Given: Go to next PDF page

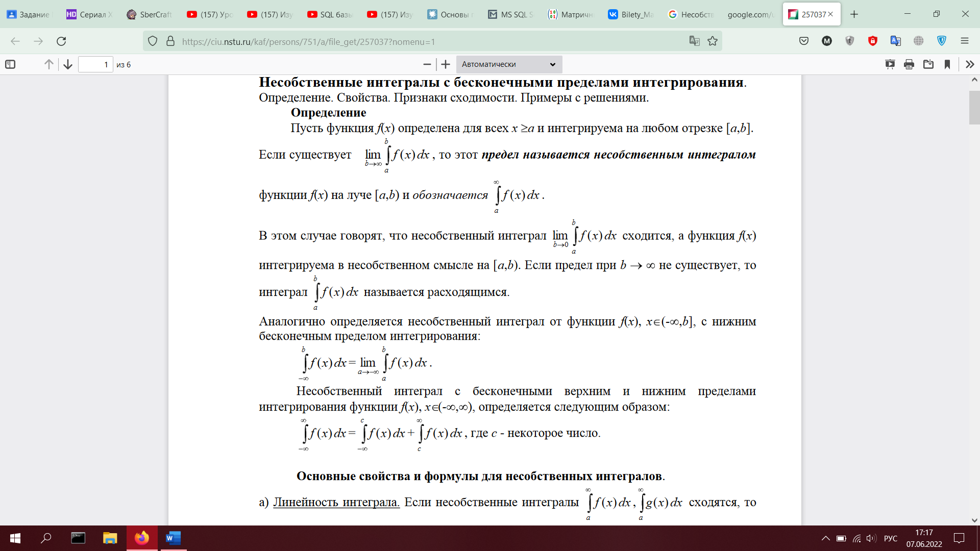Looking at the screenshot, I should coord(68,64).
